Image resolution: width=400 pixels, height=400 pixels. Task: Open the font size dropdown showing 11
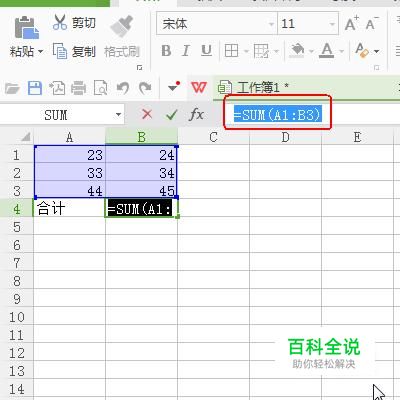pos(332,24)
